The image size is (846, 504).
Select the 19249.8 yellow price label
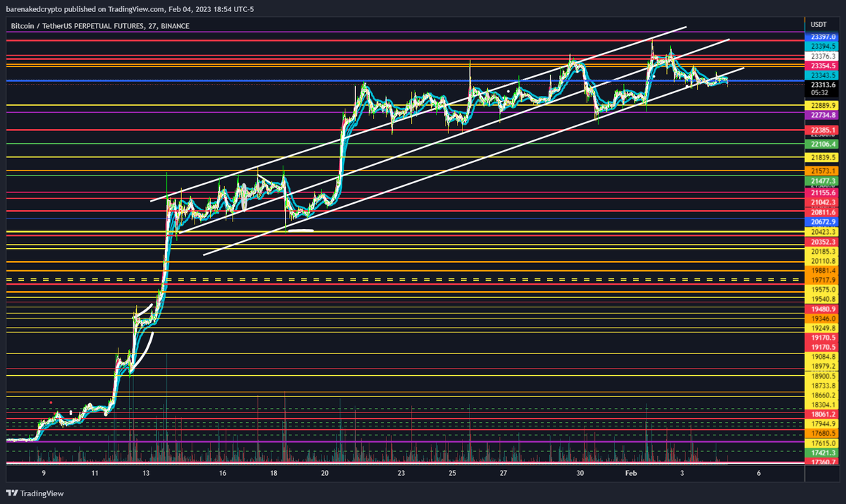(x=823, y=328)
